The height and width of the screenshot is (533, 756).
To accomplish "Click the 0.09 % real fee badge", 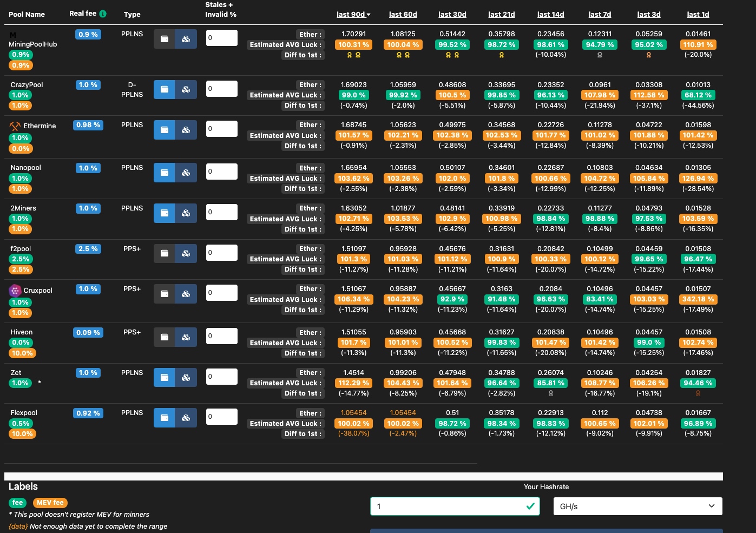I will [88, 333].
